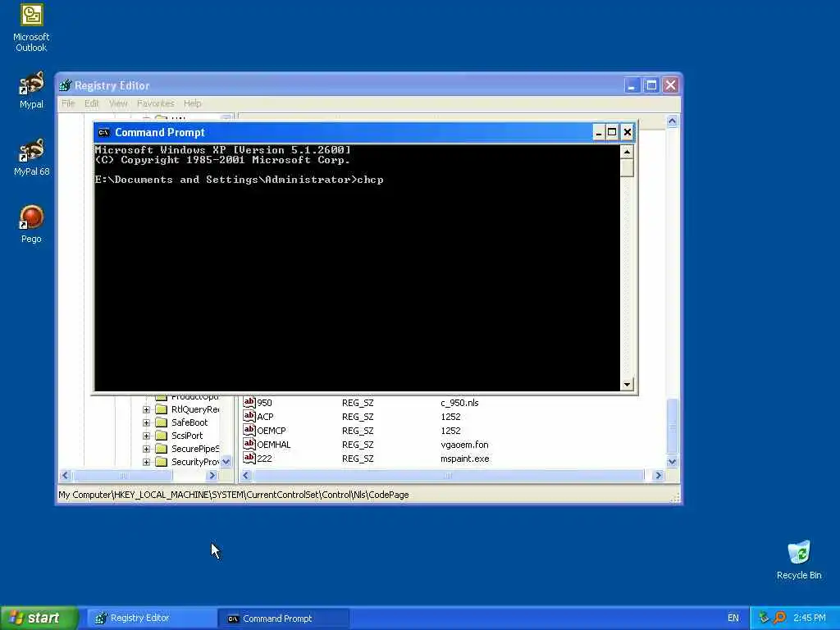Click the Command Prompt title bar icon

[103, 132]
